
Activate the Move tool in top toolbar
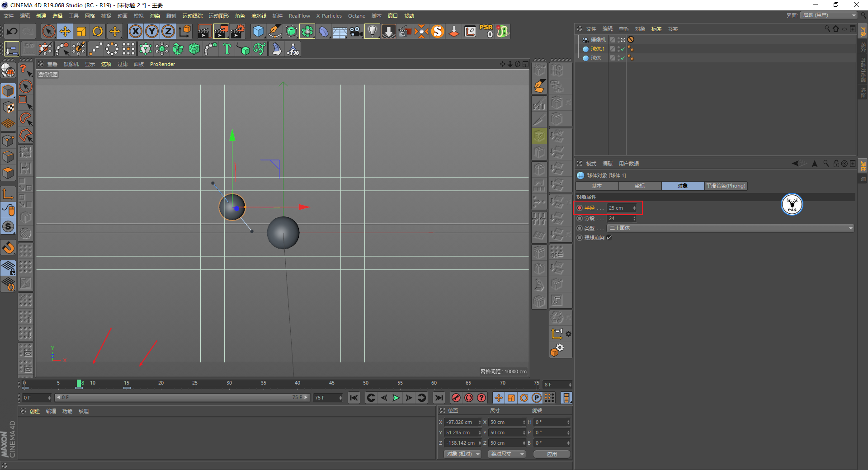coord(65,31)
